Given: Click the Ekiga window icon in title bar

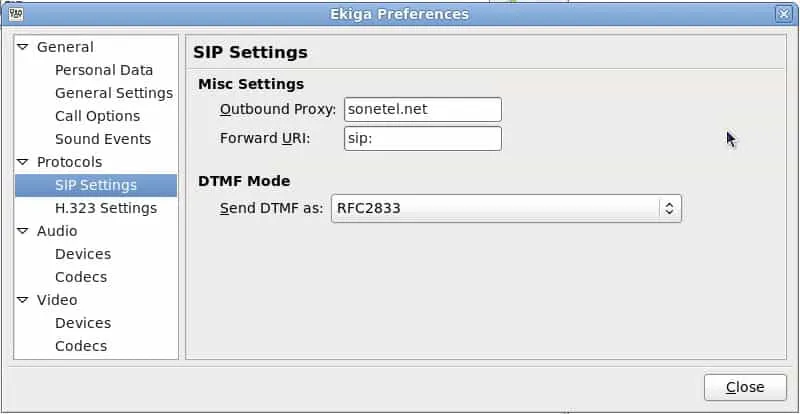Looking at the screenshot, I should (x=14, y=14).
